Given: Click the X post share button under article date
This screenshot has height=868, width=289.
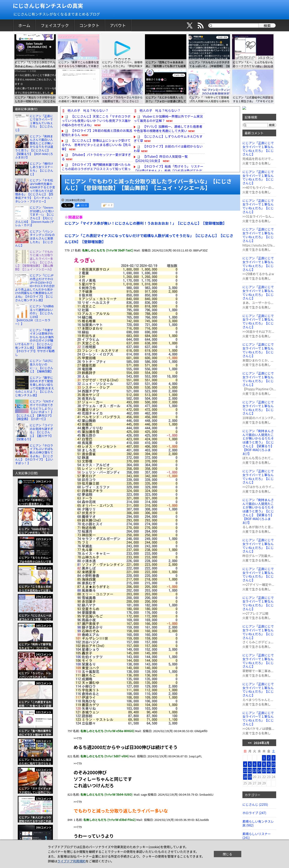Looking at the screenshot, I should coord(67,205).
